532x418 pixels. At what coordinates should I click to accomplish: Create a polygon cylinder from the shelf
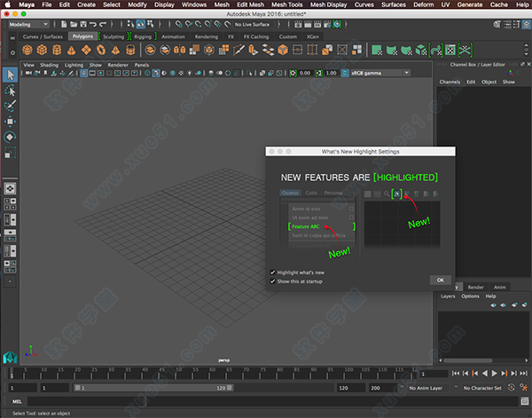[57, 50]
